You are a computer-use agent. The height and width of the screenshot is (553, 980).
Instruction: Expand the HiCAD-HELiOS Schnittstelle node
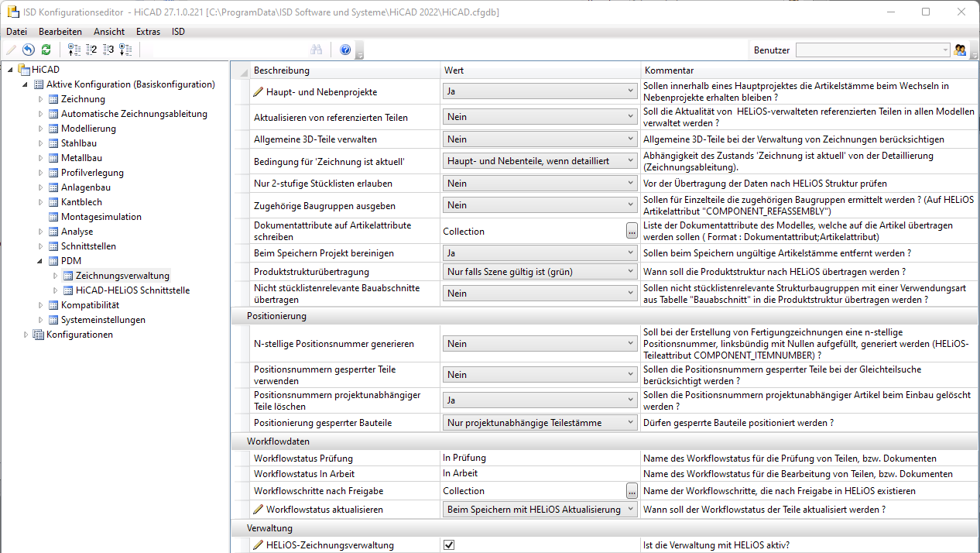(56, 290)
